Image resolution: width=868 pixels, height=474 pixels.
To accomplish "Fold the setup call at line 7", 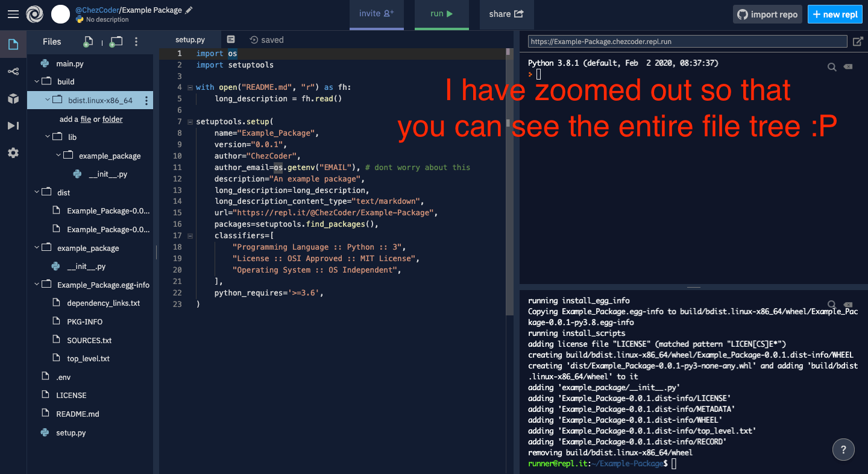I will coord(190,122).
